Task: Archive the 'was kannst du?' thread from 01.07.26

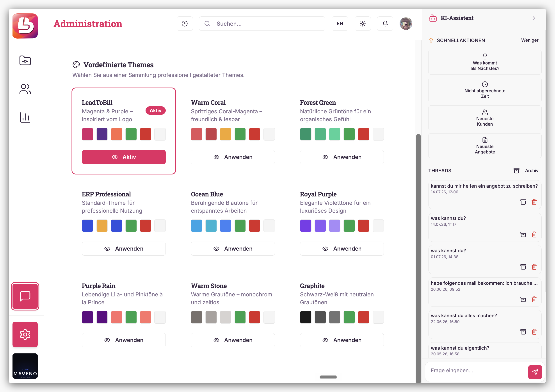Action: tap(523, 267)
